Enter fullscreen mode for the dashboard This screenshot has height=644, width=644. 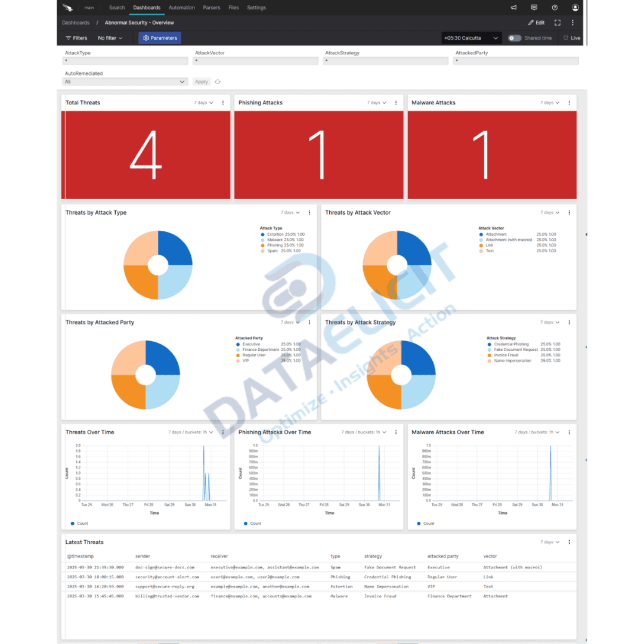[557, 23]
